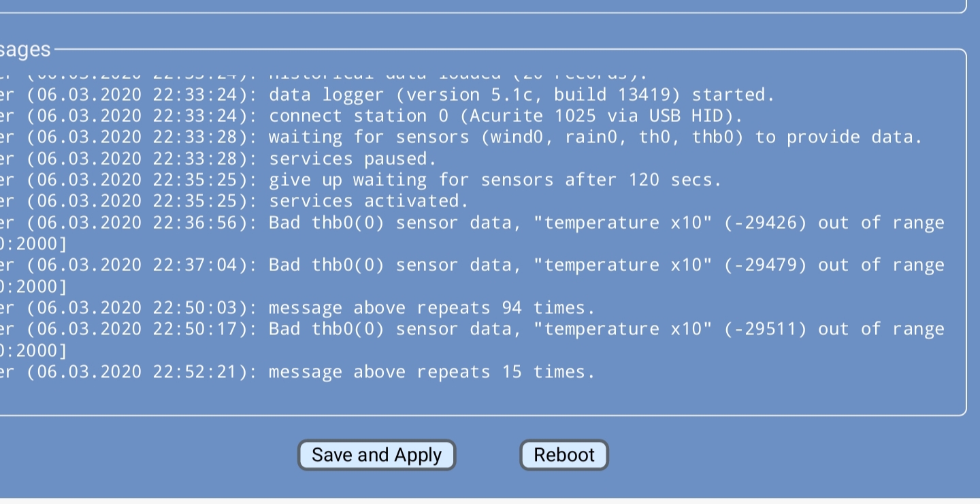Click the data logger version 5.1c started line
The height and width of the screenshot is (504, 980).
tap(521, 95)
